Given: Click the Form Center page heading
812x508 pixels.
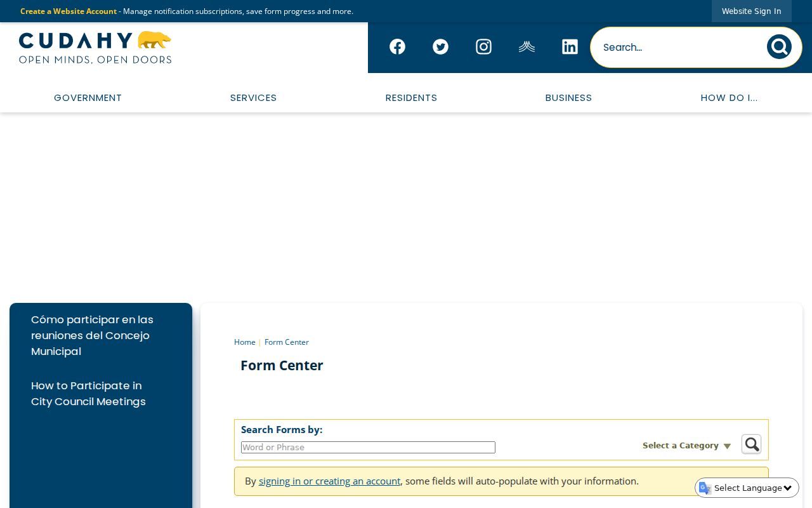Looking at the screenshot, I should coord(282,366).
